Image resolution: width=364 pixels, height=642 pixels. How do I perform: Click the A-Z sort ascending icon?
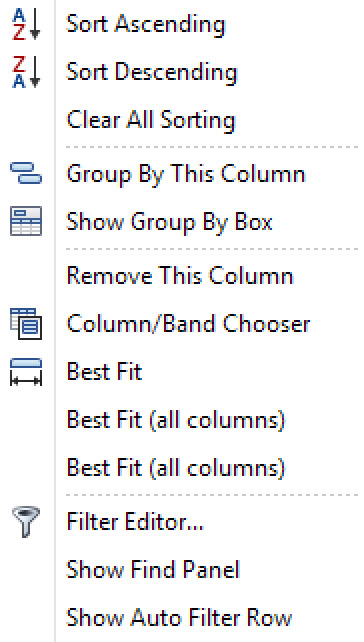[x=26, y=25]
